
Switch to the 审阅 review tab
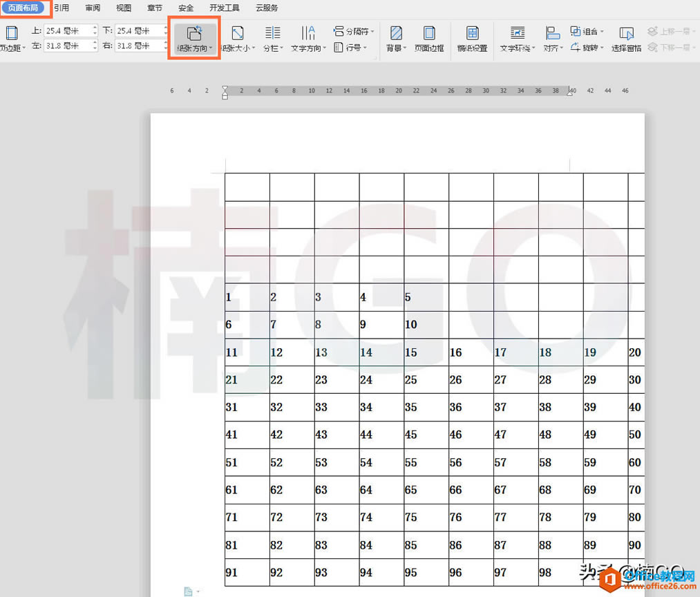pos(93,8)
